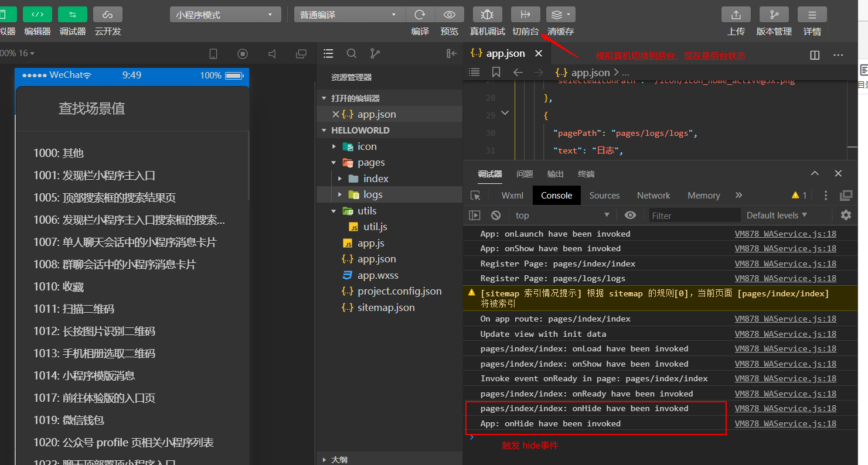The width and height of the screenshot is (868, 465).
Task: Split the editor view
Action: coord(815,54)
